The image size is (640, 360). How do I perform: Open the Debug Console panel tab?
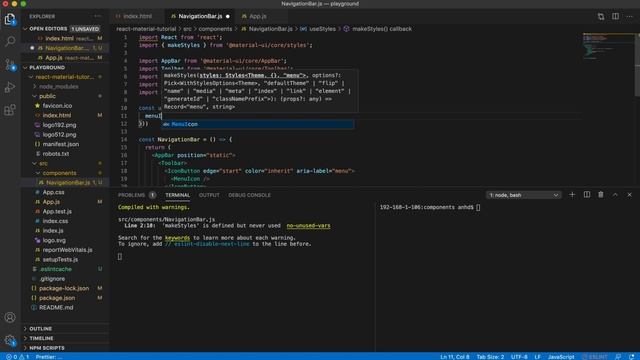(249, 195)
